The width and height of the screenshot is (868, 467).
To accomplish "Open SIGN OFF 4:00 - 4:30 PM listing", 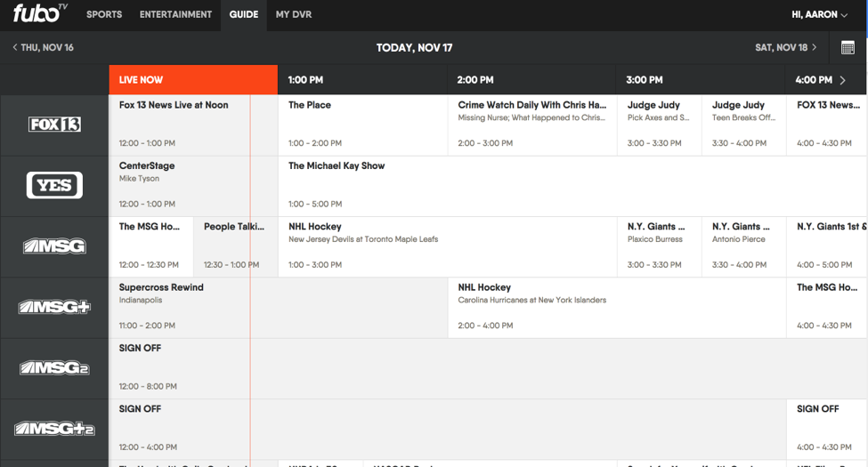I will (x=827, y=430).
